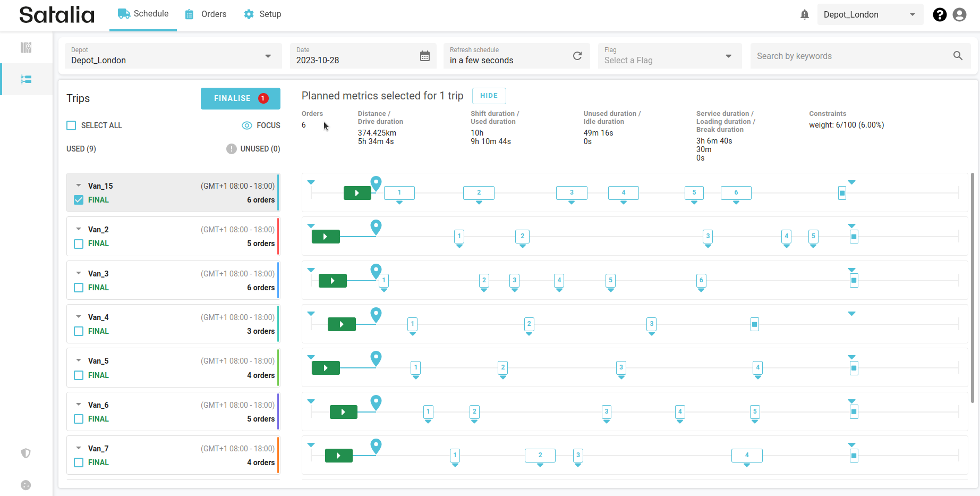Click the refresh schedule icon

(x=577, y=56)
